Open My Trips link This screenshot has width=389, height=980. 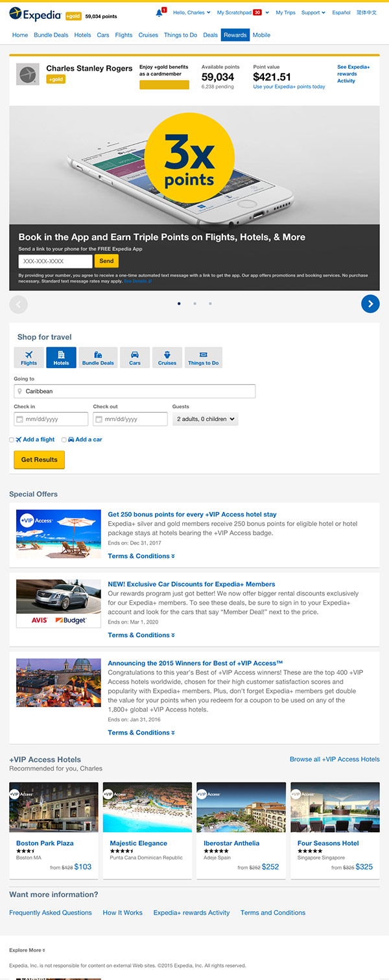coord(285,12)
